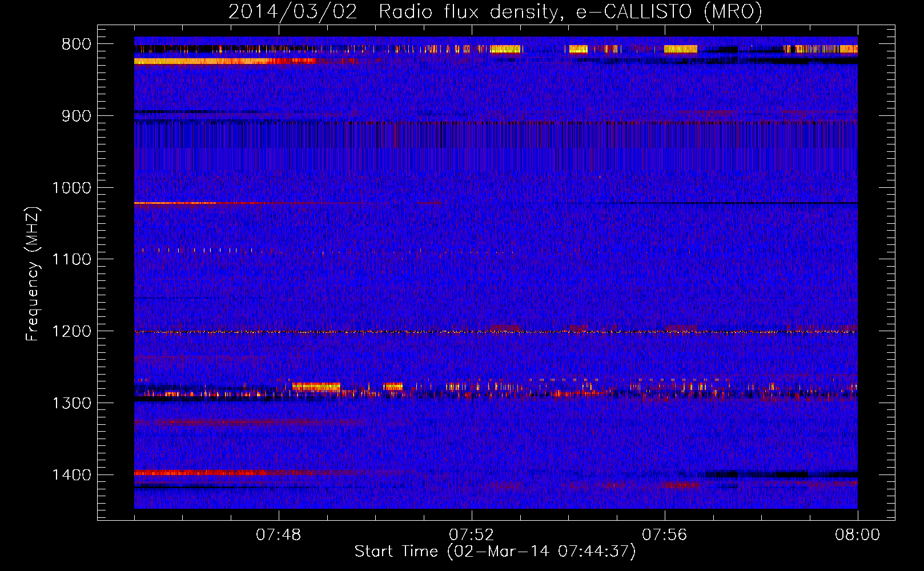Click the 07:52 time tick label
The height and width of the screenshot is (571, 924).
(x=472, y=535)
